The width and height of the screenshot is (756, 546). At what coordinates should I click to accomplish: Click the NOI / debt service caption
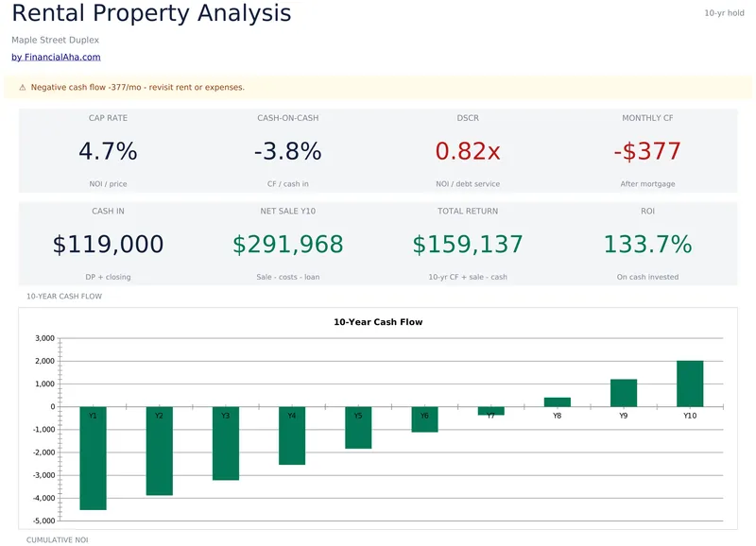pyautogui.click(x=468, y=184)
